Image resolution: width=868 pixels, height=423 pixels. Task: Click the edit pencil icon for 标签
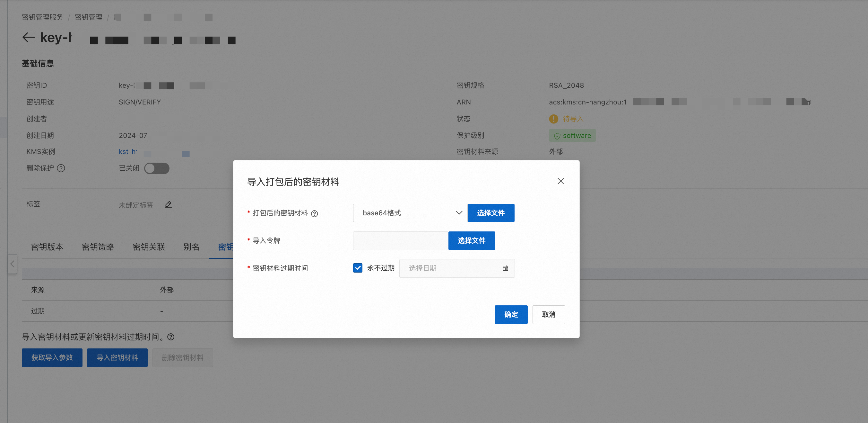(168, 204)
